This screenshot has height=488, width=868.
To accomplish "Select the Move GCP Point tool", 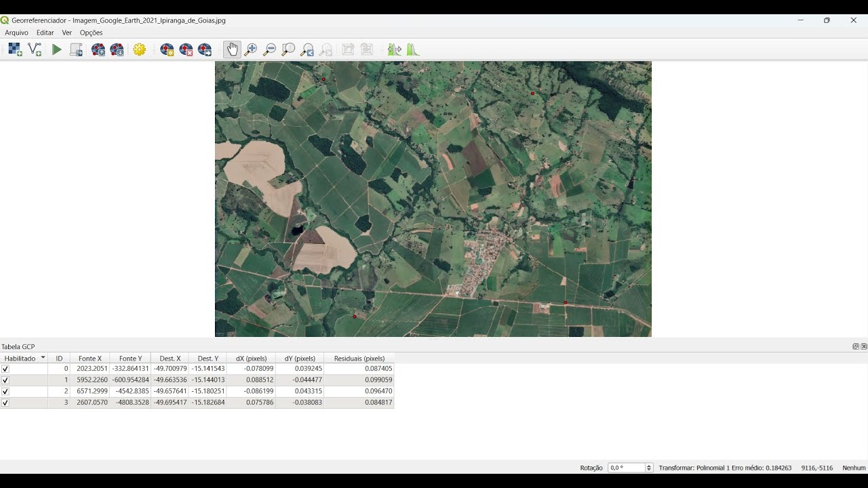I will [x=205, y=49].
